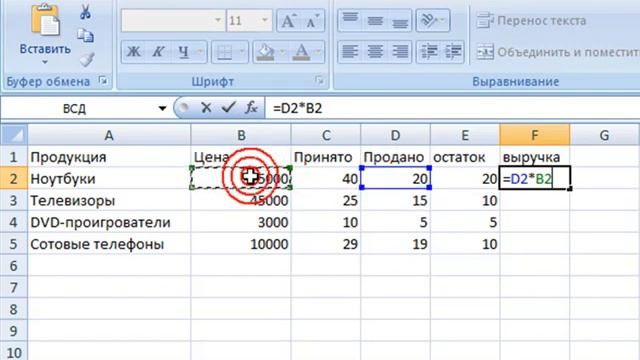Select column E header
Screen dimensions: 640x360
(x=465, y=135)
